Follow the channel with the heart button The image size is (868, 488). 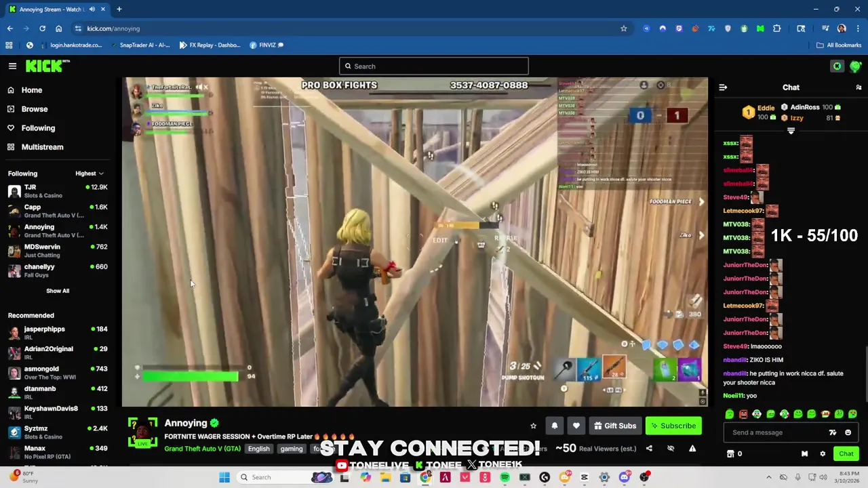coord(576,426)
